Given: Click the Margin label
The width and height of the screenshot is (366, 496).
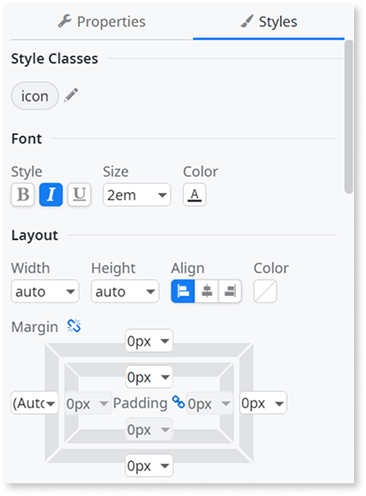Looking at the screenshot, I should click(x=35, y=327).
